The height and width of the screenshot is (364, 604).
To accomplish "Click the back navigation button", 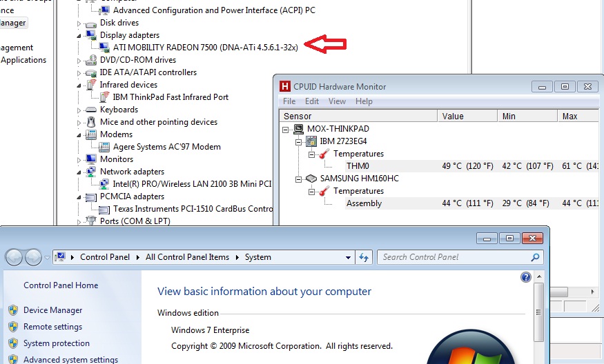I will coord(14,257).
